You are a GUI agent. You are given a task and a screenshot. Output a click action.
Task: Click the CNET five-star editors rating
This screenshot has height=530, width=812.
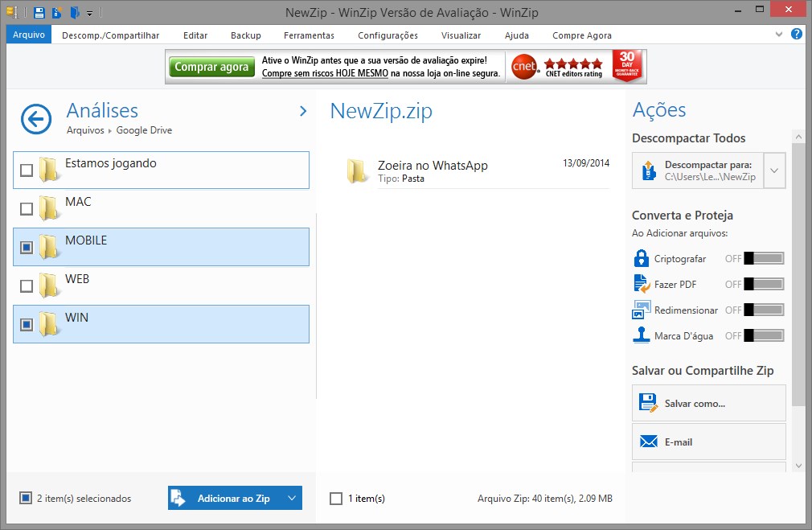pos(574,68)
